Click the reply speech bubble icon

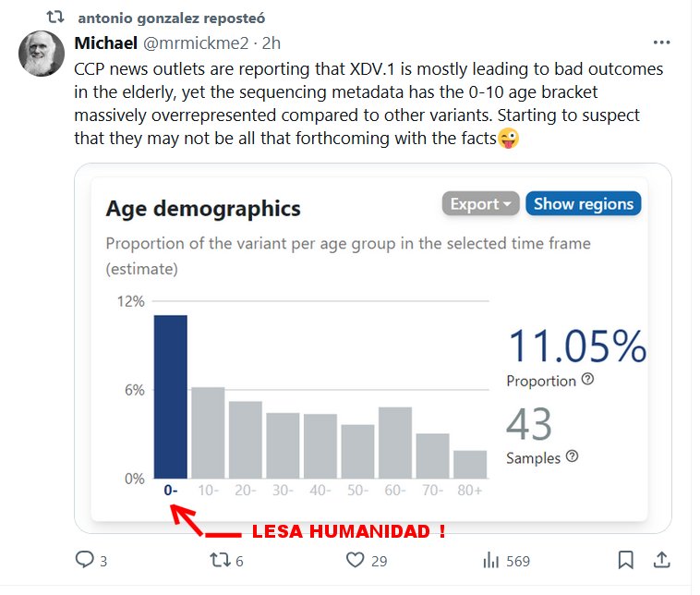(x=85, y=560)
